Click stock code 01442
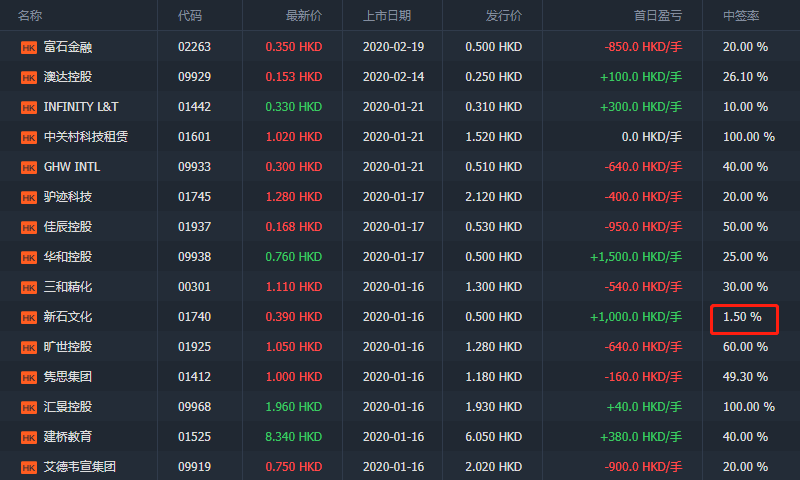The height and width of the screenshot is (480, 800). tap(194, 107)
